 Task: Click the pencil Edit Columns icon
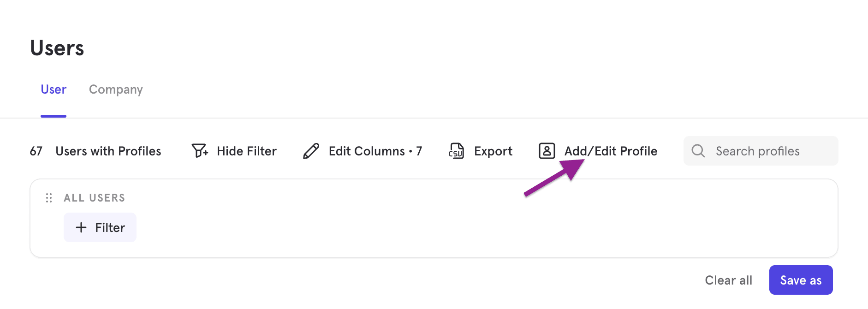click(x=311, y=151)
